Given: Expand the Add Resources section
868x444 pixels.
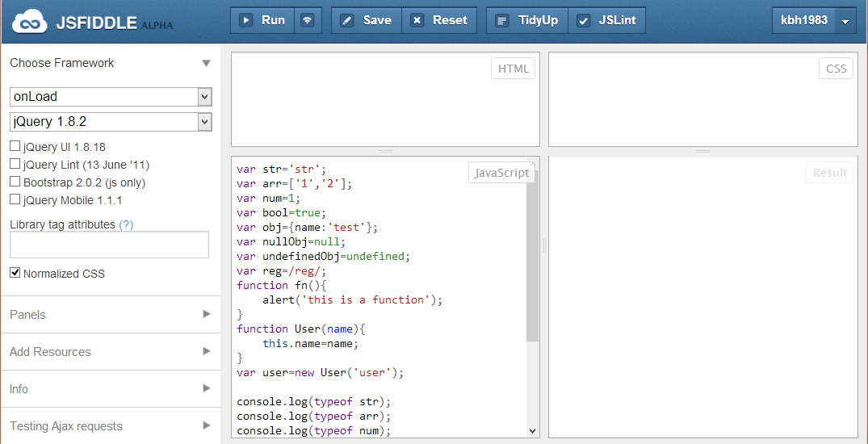Looking at the screenshot, I should tap(110, 352).
